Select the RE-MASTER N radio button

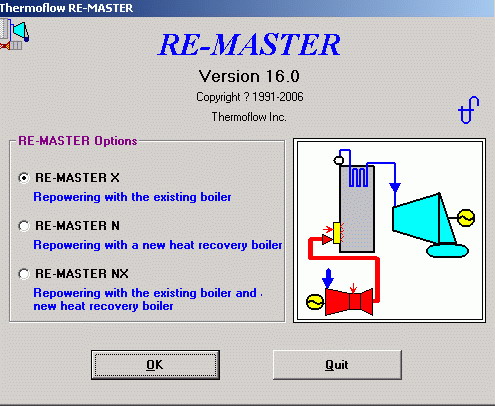click(x=24, y=226)
